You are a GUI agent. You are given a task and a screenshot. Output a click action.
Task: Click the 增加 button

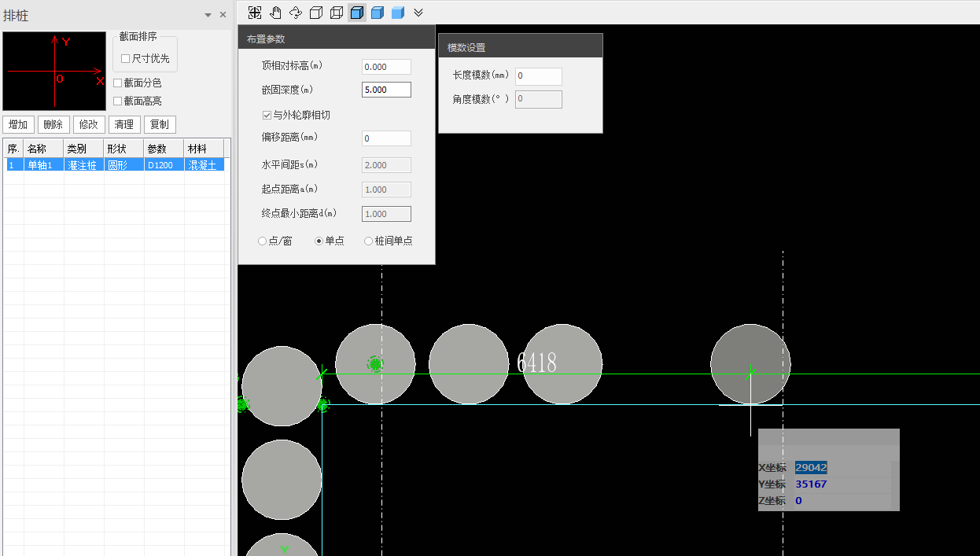[x=18, y=124]
